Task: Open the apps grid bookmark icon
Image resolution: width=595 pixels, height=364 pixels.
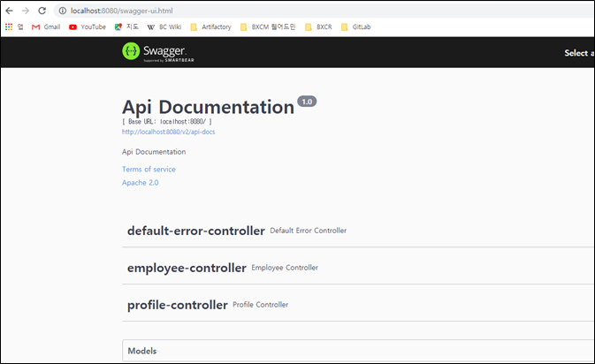Action: click(x=9, y=27)
